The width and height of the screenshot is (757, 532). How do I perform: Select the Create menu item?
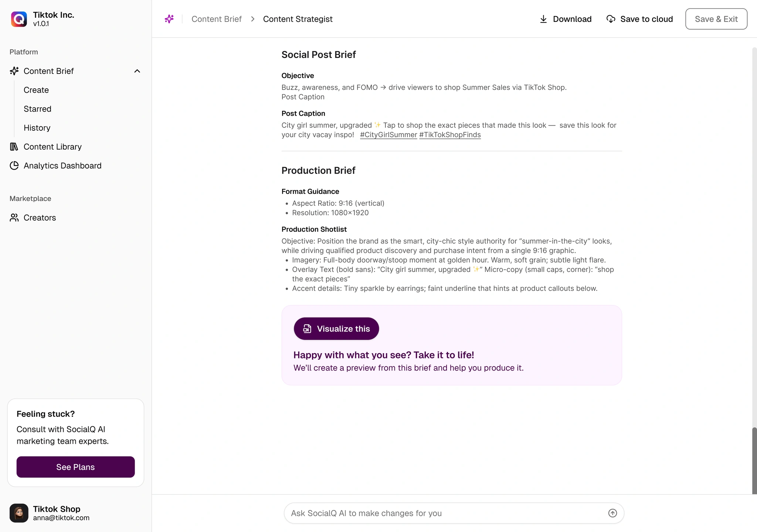tap(36, 90)
